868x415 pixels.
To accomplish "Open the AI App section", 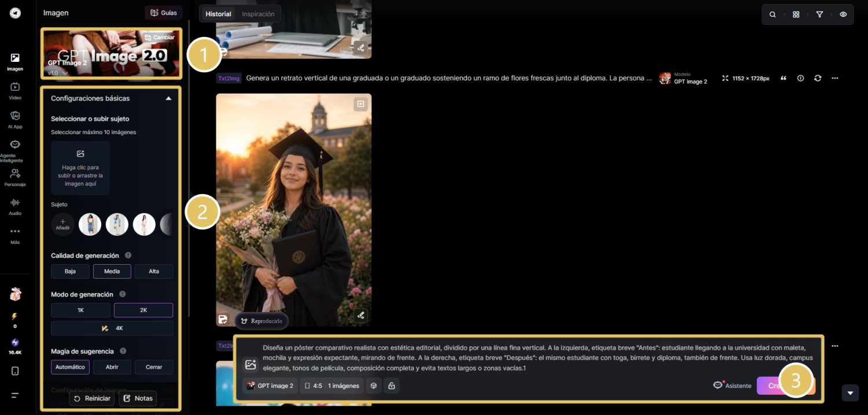I will point(15,120).
